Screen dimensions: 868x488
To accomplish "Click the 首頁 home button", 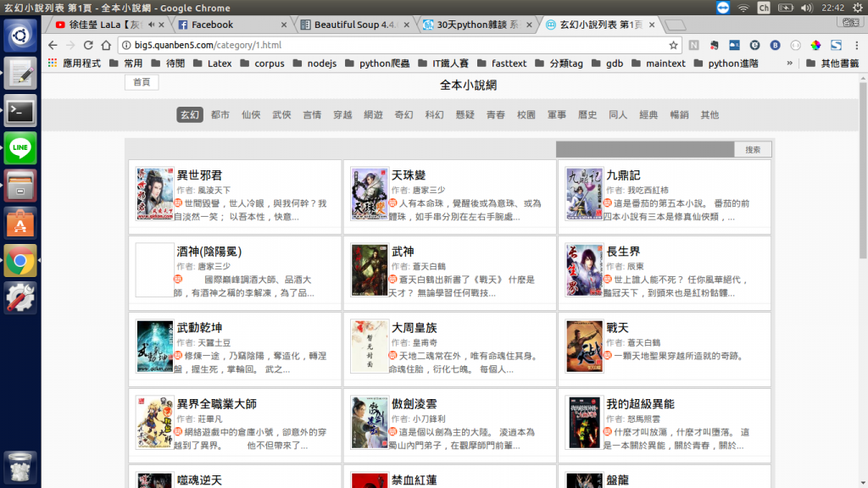I will point(142,82).
